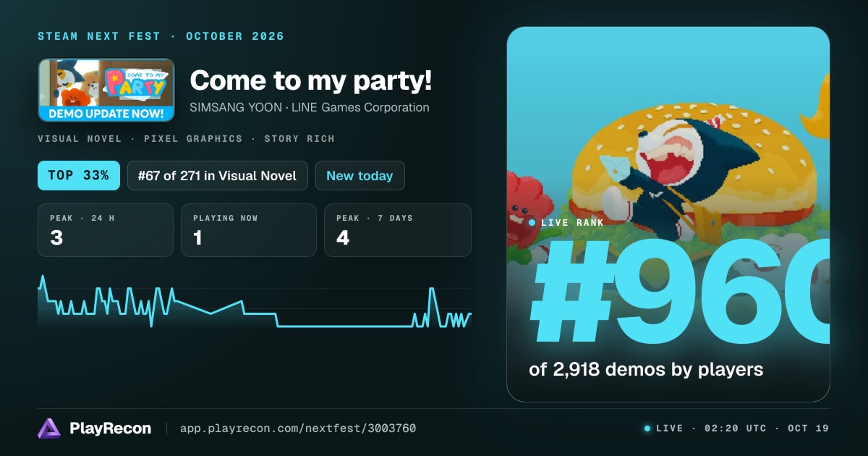Click the LIVE · 02:20 UTC · OCT 19 status
This screenshot has height=456, width=868.
[x=736, y=428]
